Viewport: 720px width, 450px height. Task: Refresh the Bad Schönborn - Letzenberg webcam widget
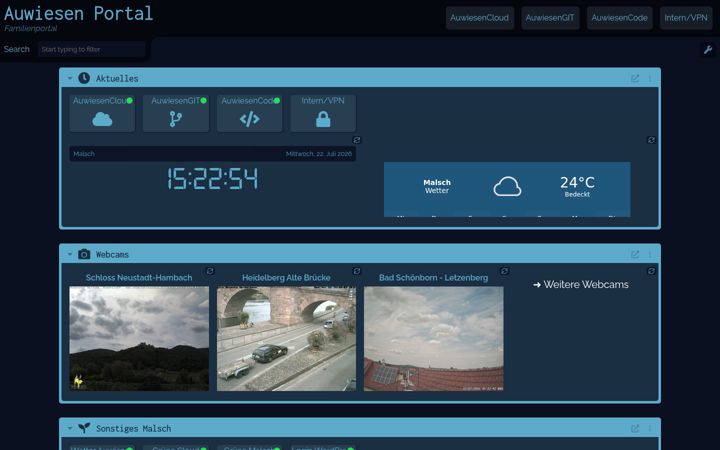click(x=504, y=271)
